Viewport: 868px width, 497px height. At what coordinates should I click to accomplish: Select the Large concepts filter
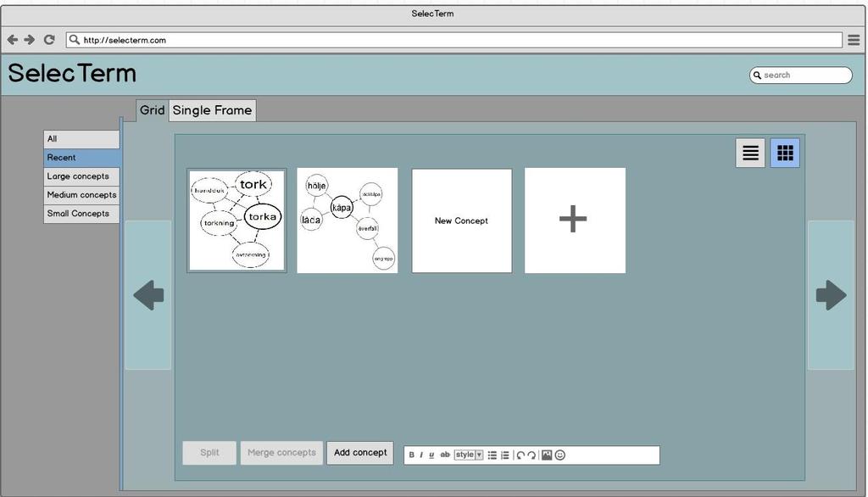81,176
